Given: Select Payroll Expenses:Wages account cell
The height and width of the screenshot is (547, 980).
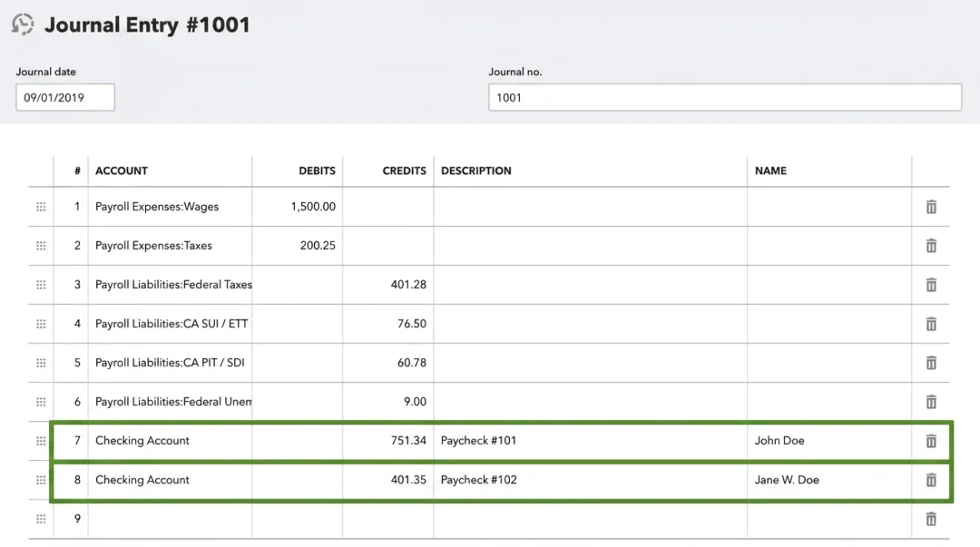Looking at the screenshot, I should [170, 207].
